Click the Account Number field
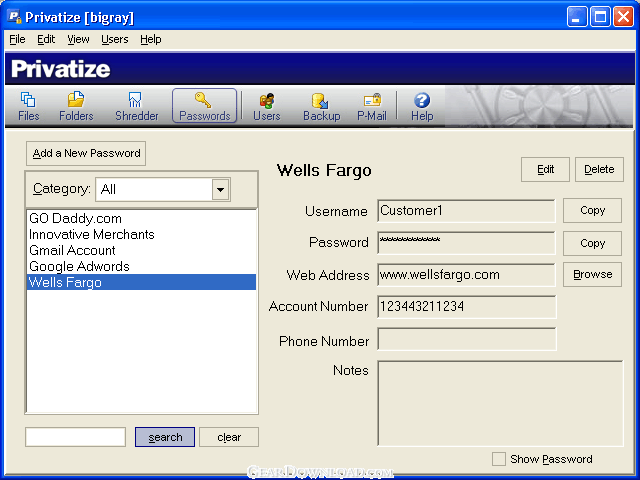The width and height of the screenshot is (640, 480). 467,307
